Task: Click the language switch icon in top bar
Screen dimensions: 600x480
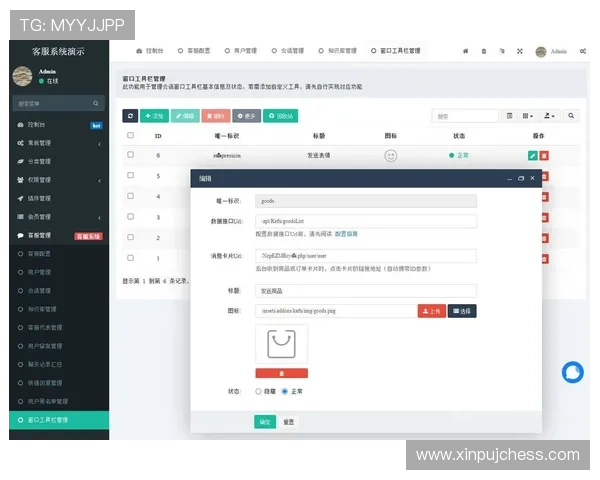Action: click(x=502, y=51)
